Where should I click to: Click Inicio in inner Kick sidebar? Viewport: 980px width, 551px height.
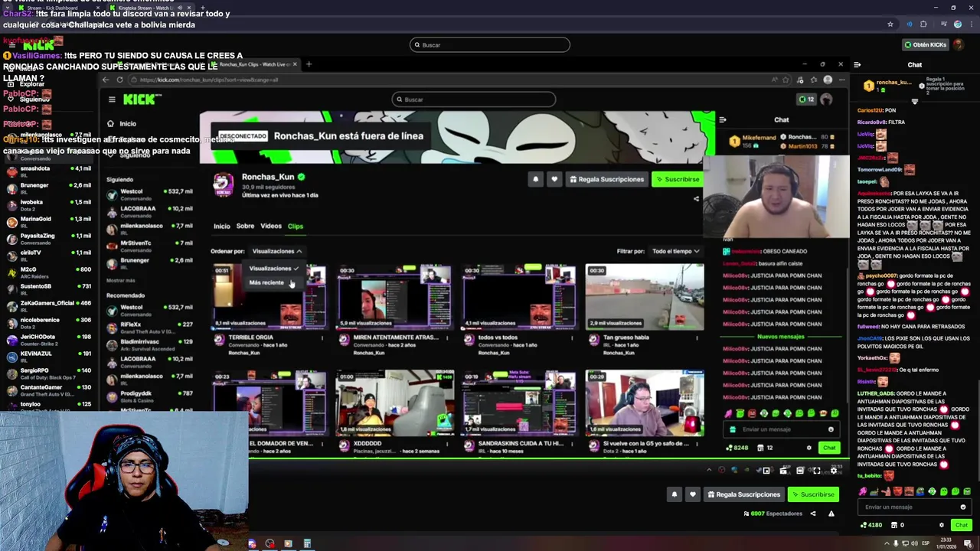click(x=122, y=123)
